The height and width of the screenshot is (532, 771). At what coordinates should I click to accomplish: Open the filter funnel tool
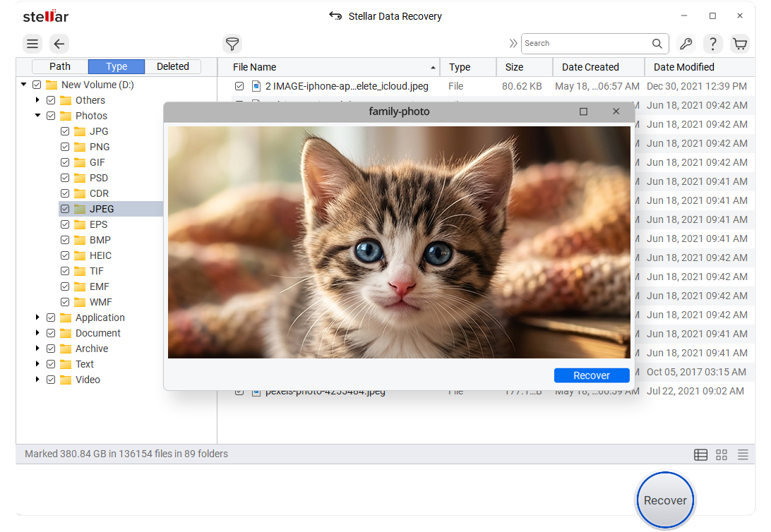tap(232, 44)
